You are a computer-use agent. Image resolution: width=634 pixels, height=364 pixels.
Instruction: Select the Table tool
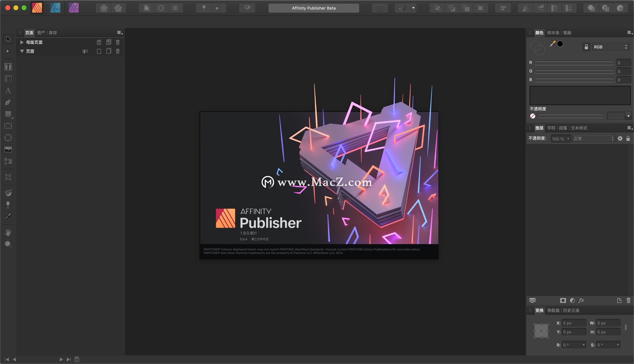pyautogui.click(x=8, y=79)
